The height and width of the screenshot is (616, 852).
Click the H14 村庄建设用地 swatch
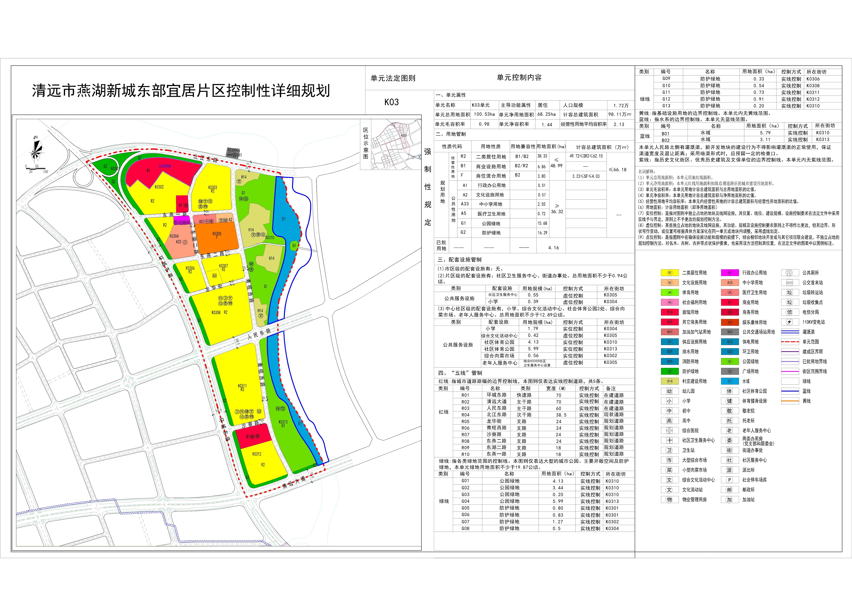pyautogui.click(x=670, y=381)
